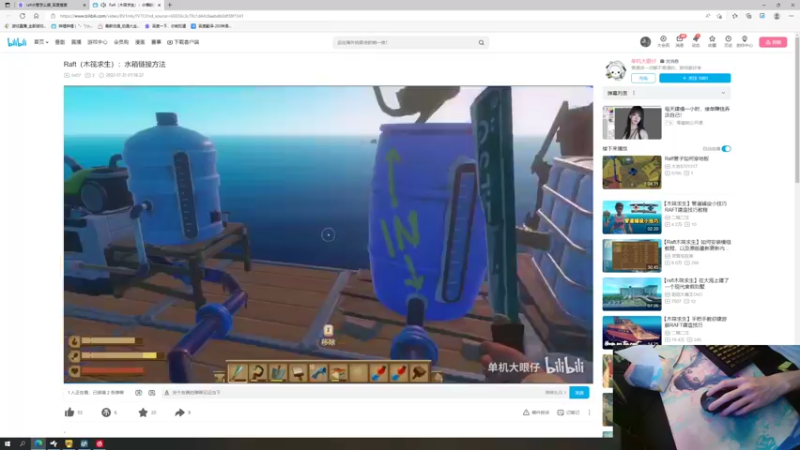Screen dimensions: 800x450
Task: Open the user avatar in the header
Action: [x=645, y=42]
